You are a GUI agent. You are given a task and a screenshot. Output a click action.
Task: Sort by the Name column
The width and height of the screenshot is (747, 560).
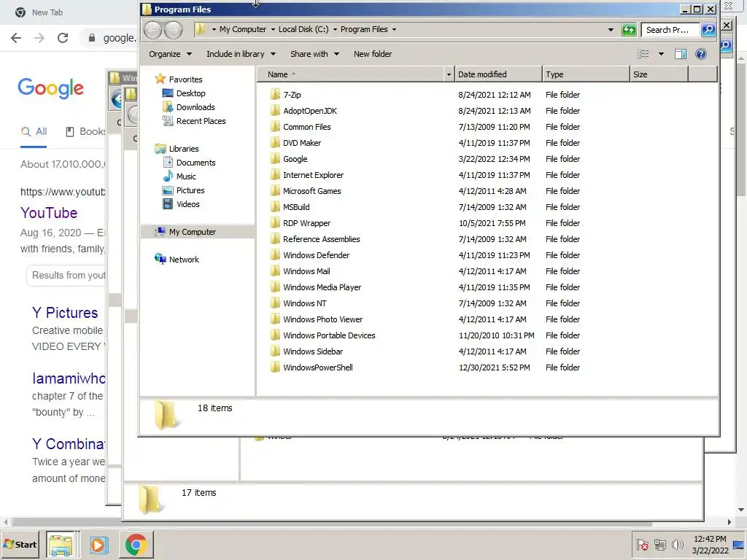(x=351, y=74)
